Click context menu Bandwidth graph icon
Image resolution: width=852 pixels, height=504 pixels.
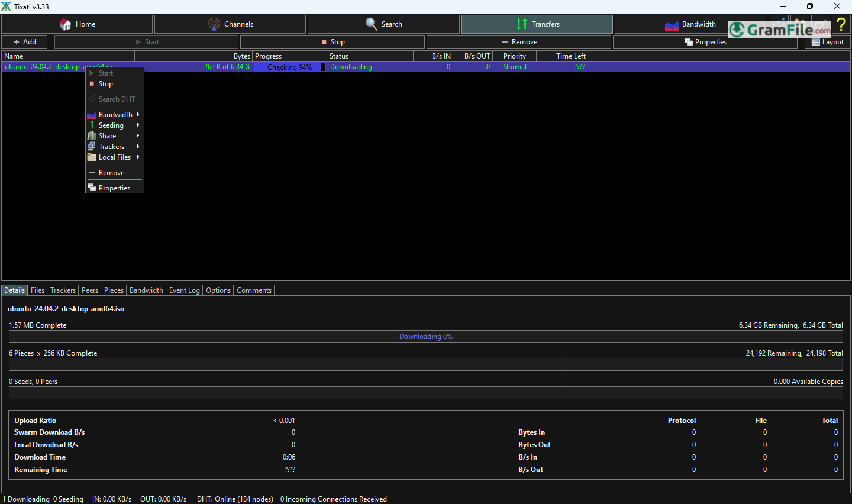[92, 115]
